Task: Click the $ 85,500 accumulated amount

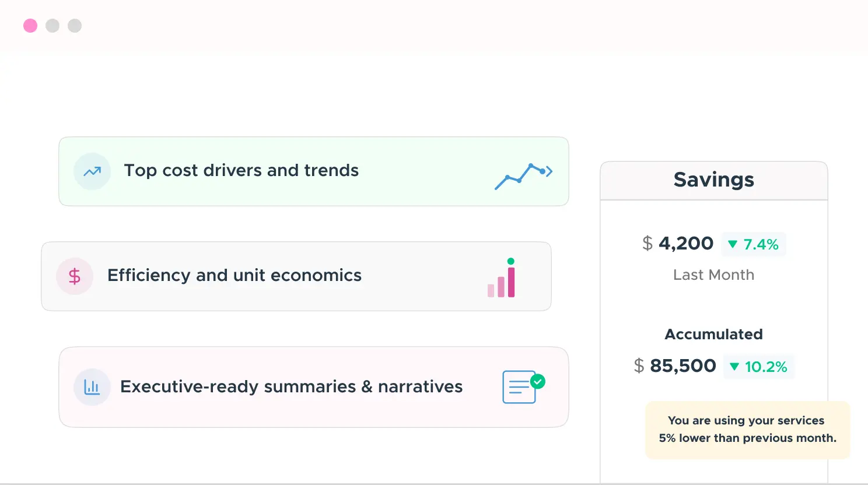Action: coord(675,366)
